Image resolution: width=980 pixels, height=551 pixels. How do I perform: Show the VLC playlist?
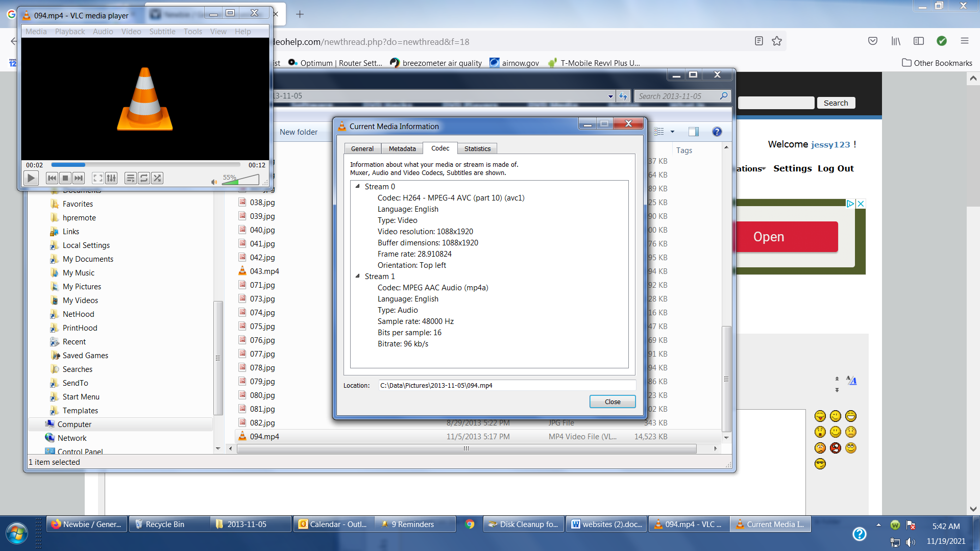130,178
